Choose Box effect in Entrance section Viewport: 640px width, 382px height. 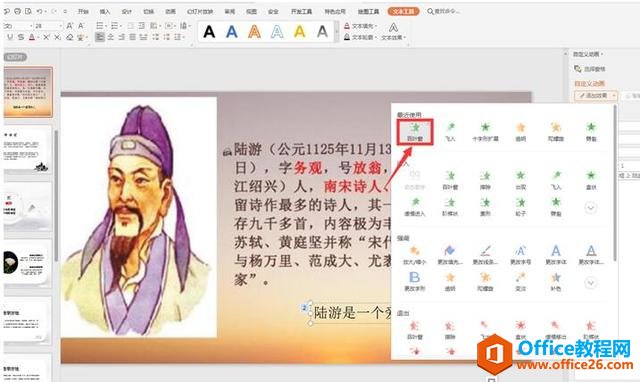coord(591,180)
